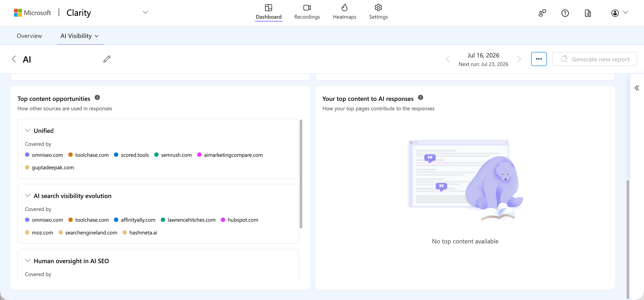Show info for Top content opportunities
The width and height of the screenshot is (644, 300).
(97, 98)
